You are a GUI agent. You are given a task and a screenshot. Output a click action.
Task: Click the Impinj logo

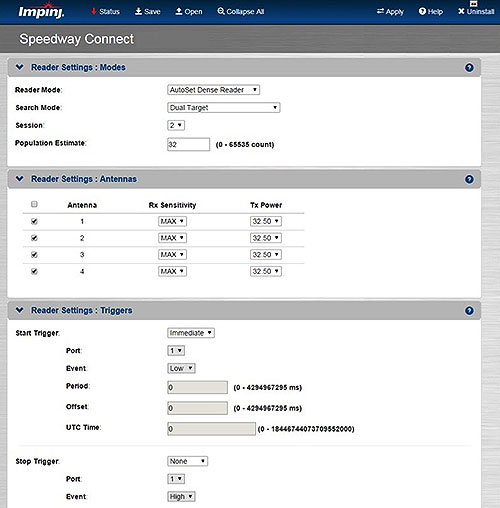point(41,11)
